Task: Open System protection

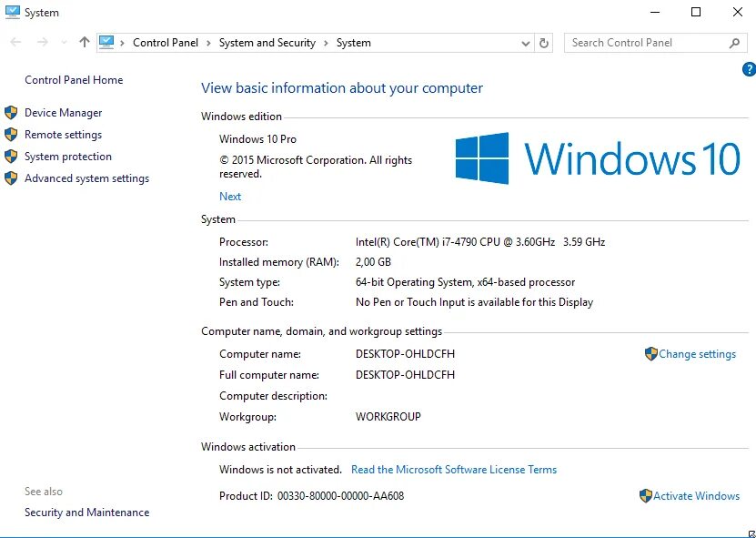Action: pyautogui.click(x=68, y=157)
